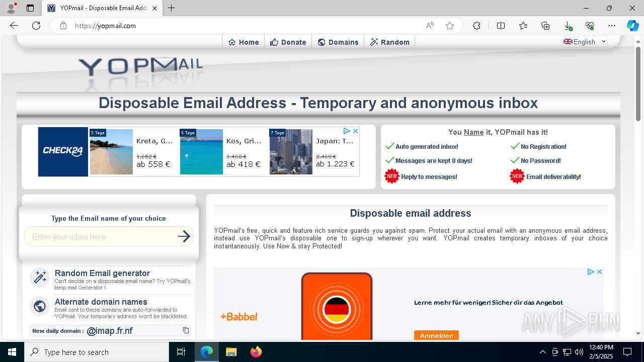
Task: Open the Domains menu item
Action: tap(338, 42)
